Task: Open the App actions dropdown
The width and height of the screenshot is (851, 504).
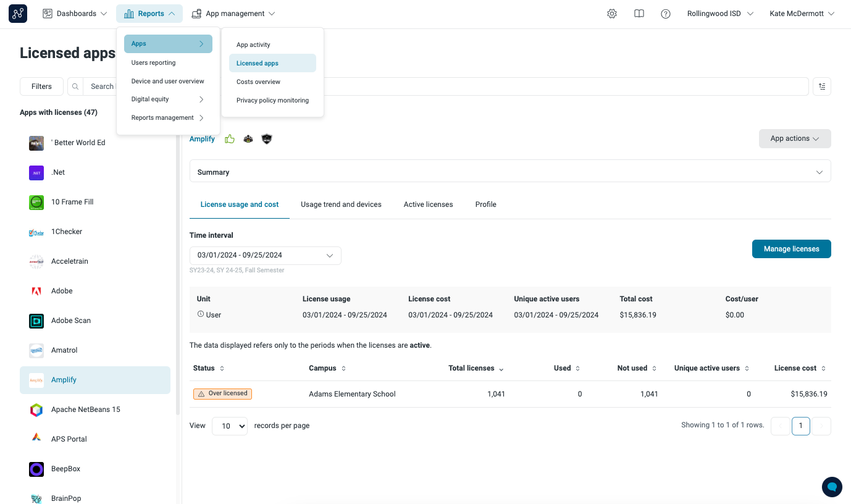Action: 795,139
